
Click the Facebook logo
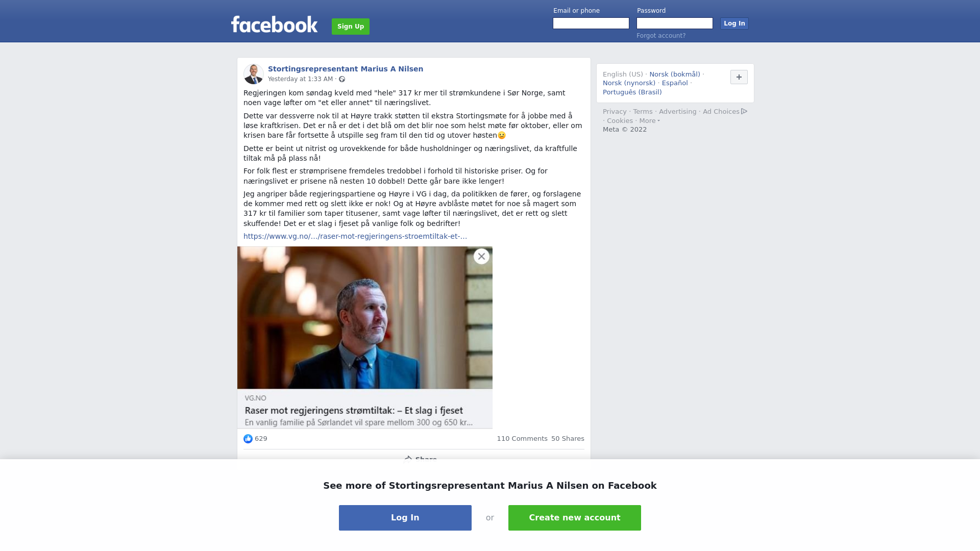(x=274, y=24)
